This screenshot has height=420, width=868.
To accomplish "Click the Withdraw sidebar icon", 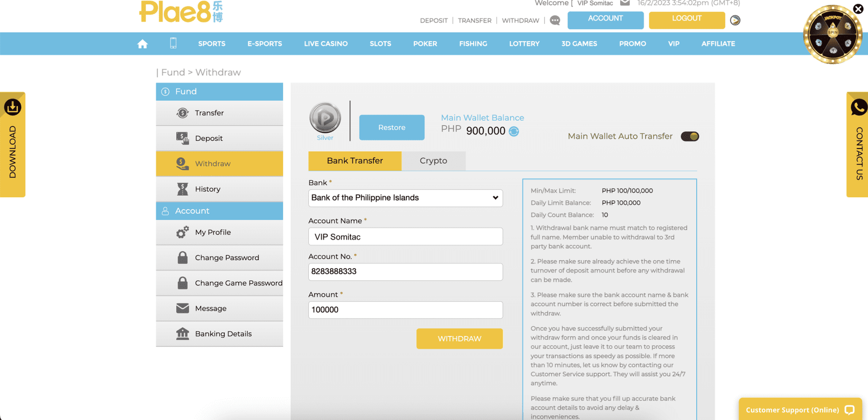I will tap(182, 163).
